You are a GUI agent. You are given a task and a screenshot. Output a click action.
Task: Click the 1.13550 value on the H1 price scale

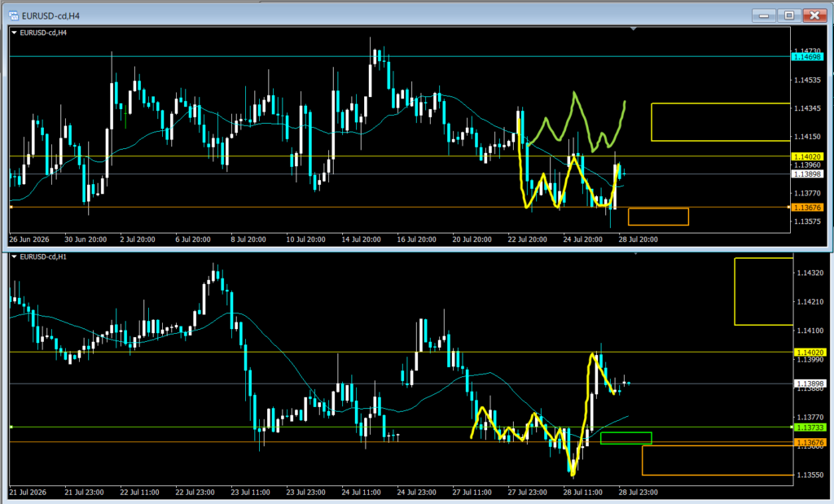tap(810, 475)
